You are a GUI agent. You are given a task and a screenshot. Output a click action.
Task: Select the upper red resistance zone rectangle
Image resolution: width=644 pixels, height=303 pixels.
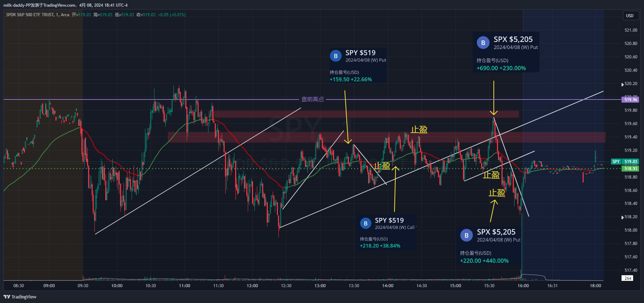365,114
